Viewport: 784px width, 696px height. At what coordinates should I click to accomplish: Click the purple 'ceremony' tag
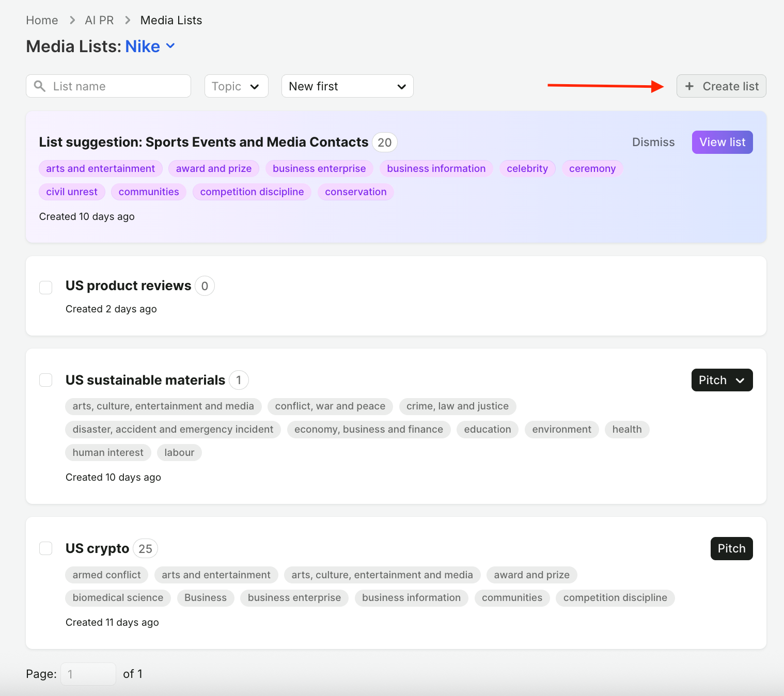coord(592,168)
